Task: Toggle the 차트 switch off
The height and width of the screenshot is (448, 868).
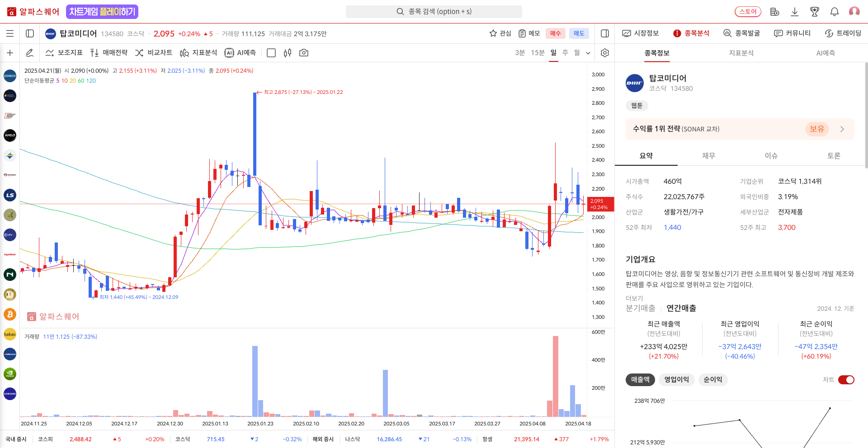Action: pos(846,380)
